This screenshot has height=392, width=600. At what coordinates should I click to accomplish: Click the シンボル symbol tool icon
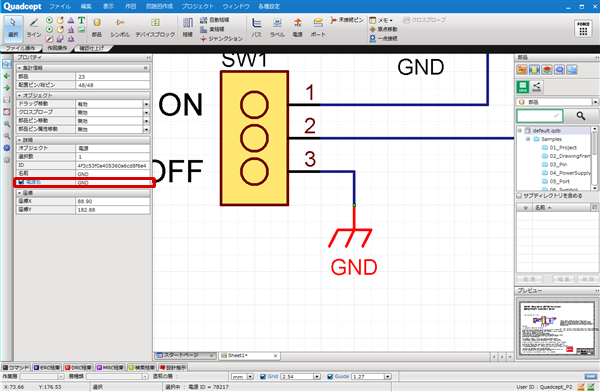(120, 27)
